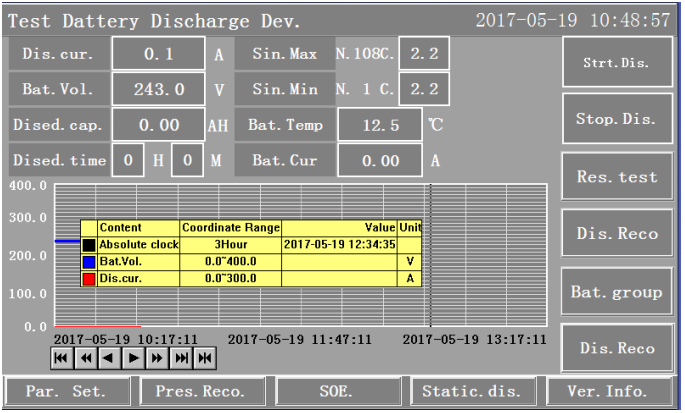Viewport: 685px width, 413px height.
Task: Click the Dis.cur. value field showing 0.1
Action: [x=158, y=54]
